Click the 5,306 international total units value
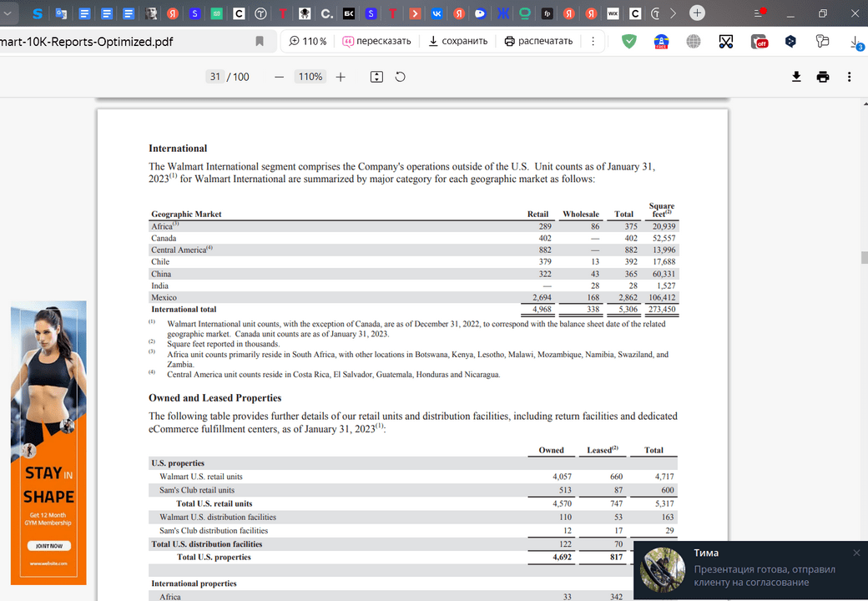 [628, 310]
